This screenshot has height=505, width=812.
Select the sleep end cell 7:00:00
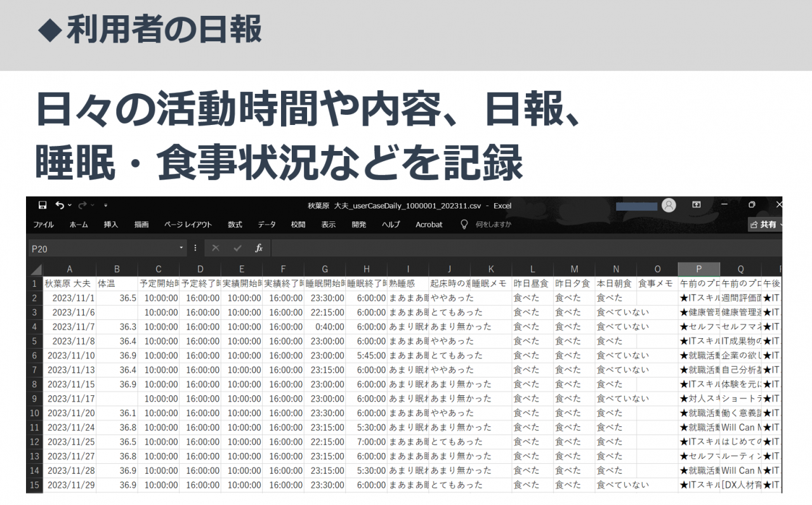[x=367, y=442]
